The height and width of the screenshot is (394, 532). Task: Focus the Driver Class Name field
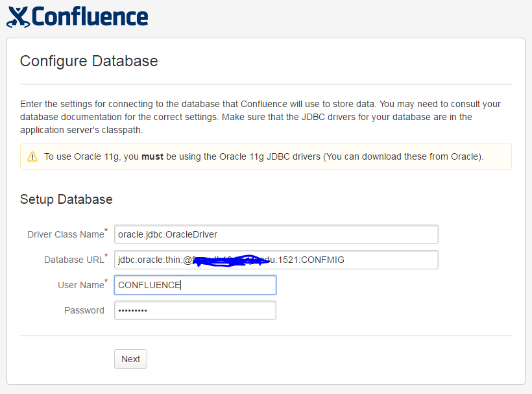pos(276,234)
